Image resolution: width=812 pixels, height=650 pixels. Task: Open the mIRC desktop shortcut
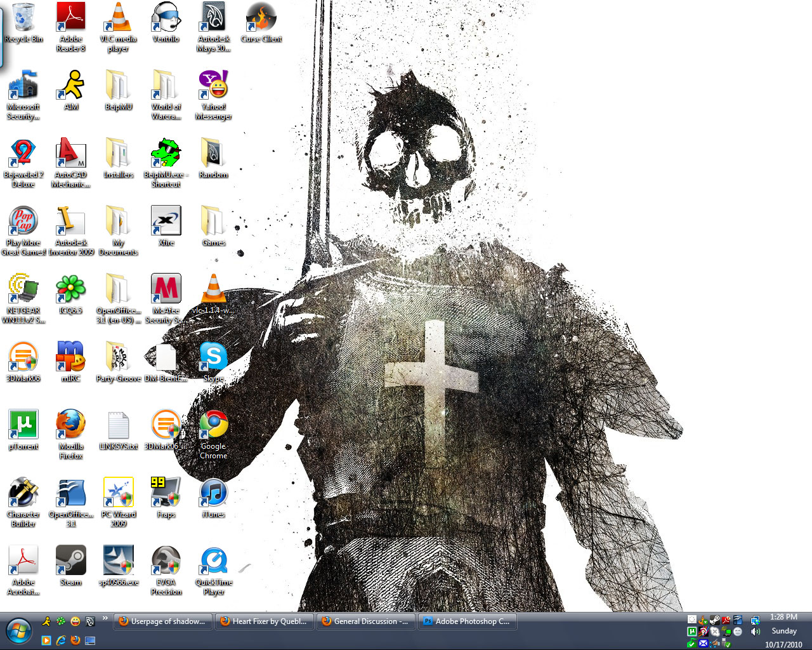pyautogui.click(x=71, y=357)
